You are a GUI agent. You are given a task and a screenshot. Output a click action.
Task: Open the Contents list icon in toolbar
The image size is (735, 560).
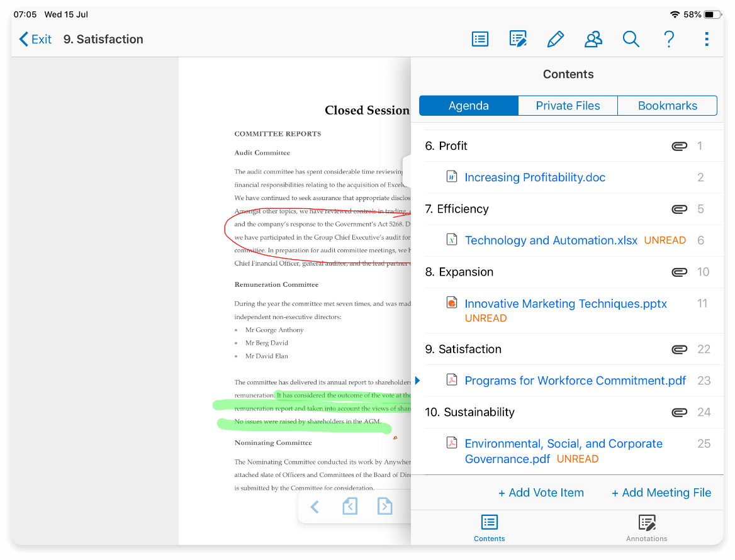point(480,40)
